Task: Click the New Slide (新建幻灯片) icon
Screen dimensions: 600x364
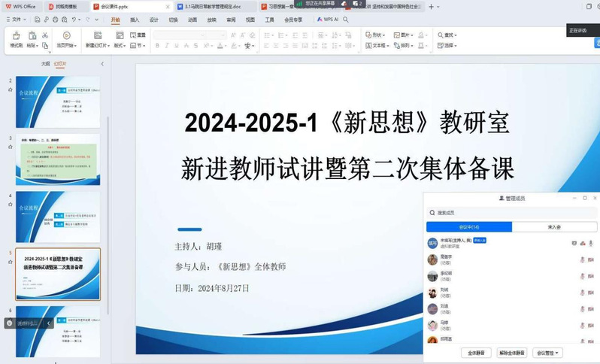Action: (x=97, y=40)
